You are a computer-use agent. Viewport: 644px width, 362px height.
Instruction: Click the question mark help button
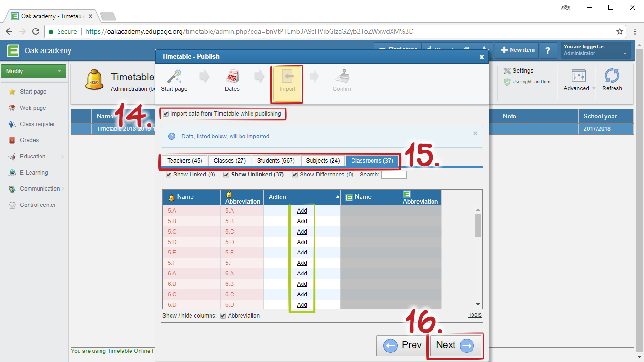(x=548, y=50)
